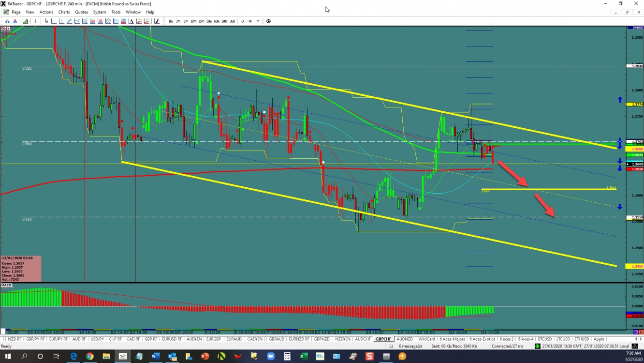Select the active GBPCHF page tab
This screenshot has width=644, height=363.
(x=383, y=339)
